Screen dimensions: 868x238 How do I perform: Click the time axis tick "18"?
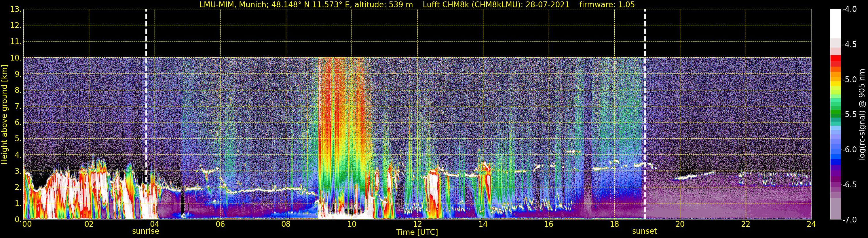(615, 224)
